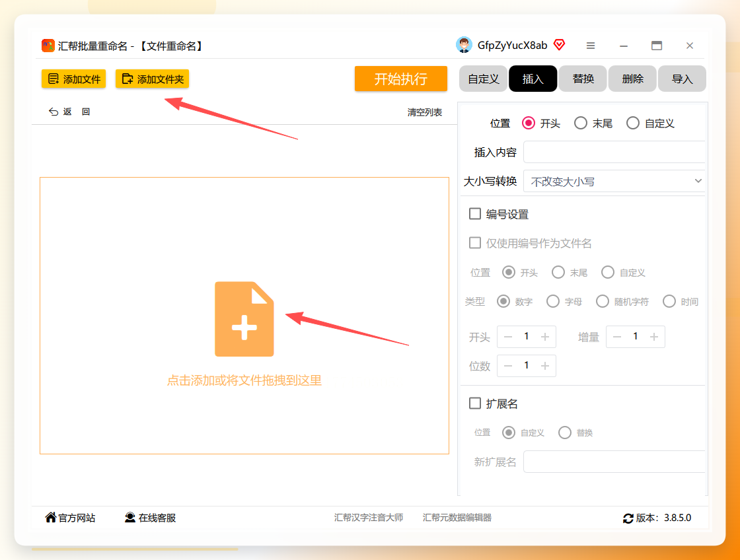Enable the 扩展名 checkbox

pos(475,403)
